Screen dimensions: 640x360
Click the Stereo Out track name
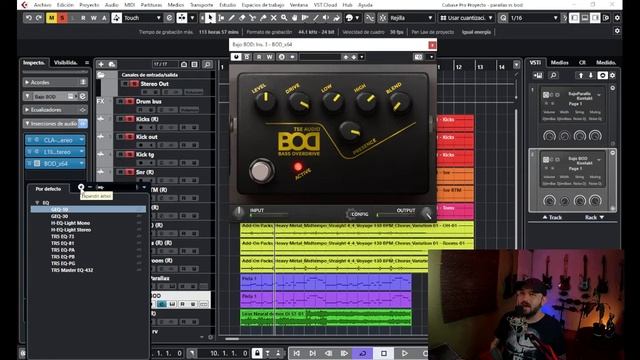pyautogui.click(x=154, y=84)
